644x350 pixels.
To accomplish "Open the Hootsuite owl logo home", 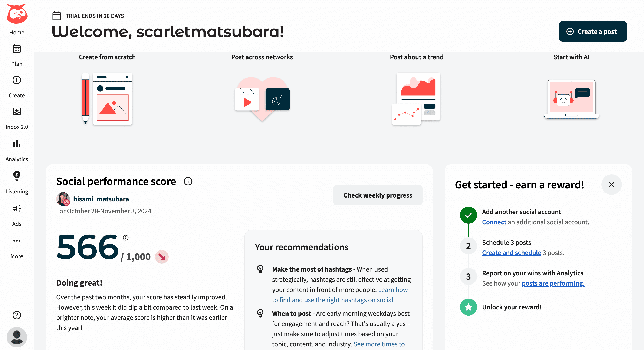I will click(x=17, y=14).
